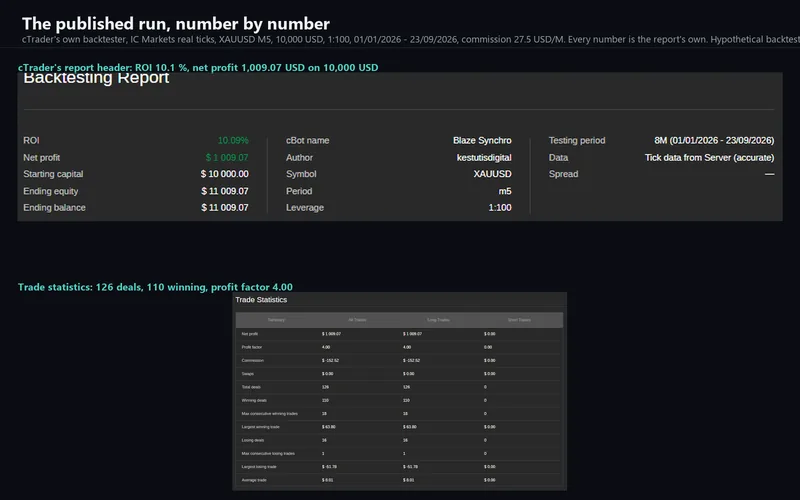
Task: Click the subtitle line beginning "cTrader's own backtester"
Action: [x=411, y=39]
